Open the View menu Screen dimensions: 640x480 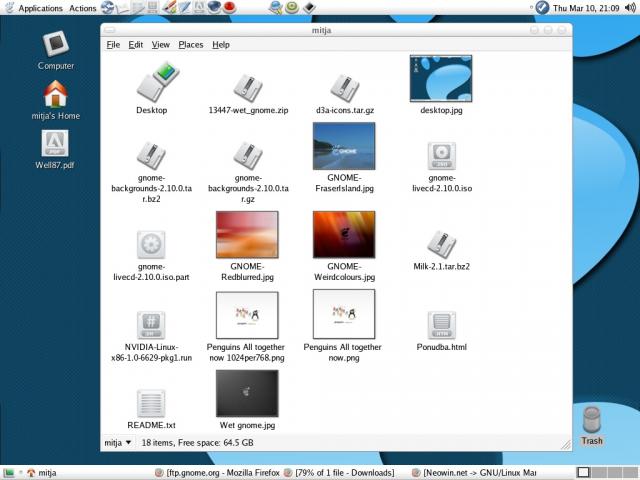[160, 44]
